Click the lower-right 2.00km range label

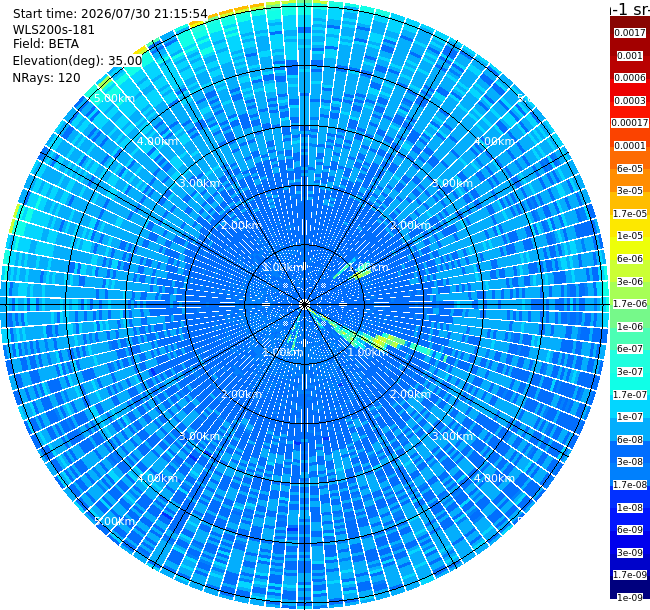click(x=410, y=394)
